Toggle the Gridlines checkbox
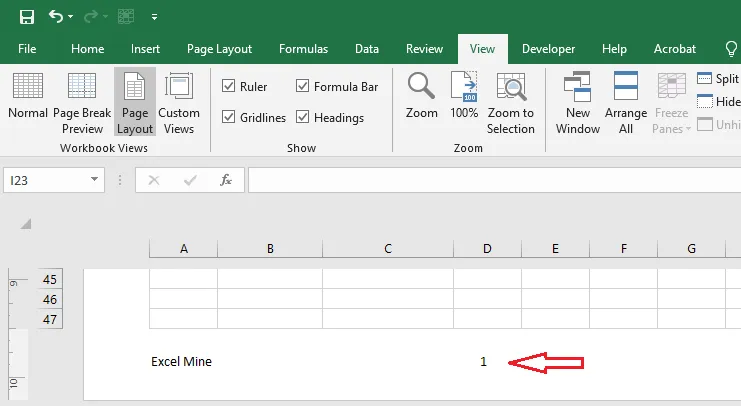This screenshot has height=406, width=741. (x=228, y=117)
